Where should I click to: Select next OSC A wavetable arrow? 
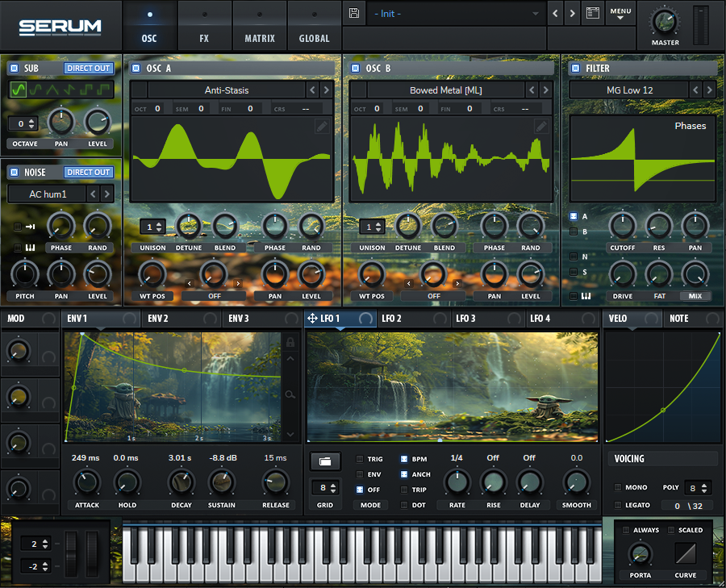coord(327,90)
